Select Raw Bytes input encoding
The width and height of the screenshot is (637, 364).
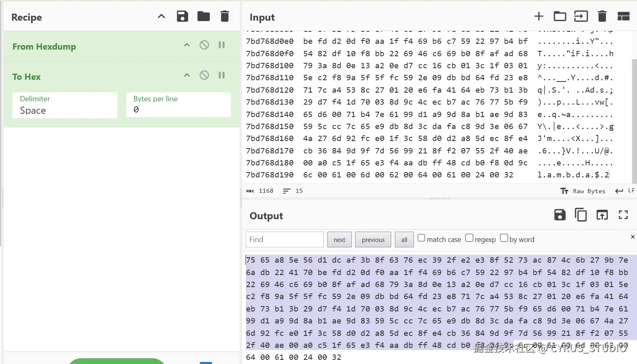pyautogui.click(x=583, y=191)
